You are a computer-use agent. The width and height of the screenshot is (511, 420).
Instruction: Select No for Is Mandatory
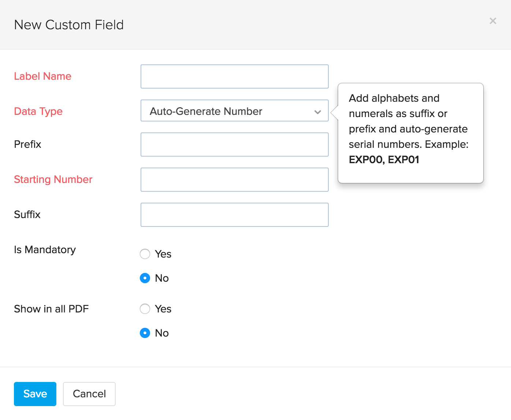[145, 278]
